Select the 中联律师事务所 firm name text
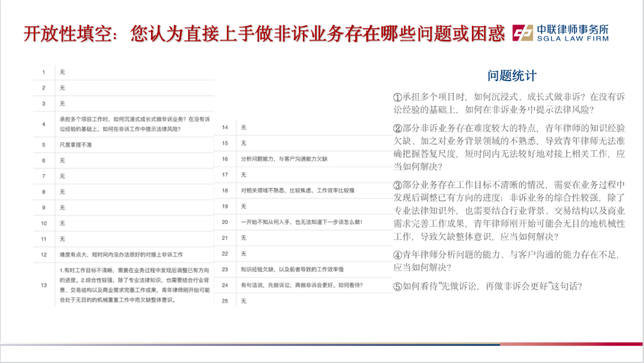 coord(572,30)
